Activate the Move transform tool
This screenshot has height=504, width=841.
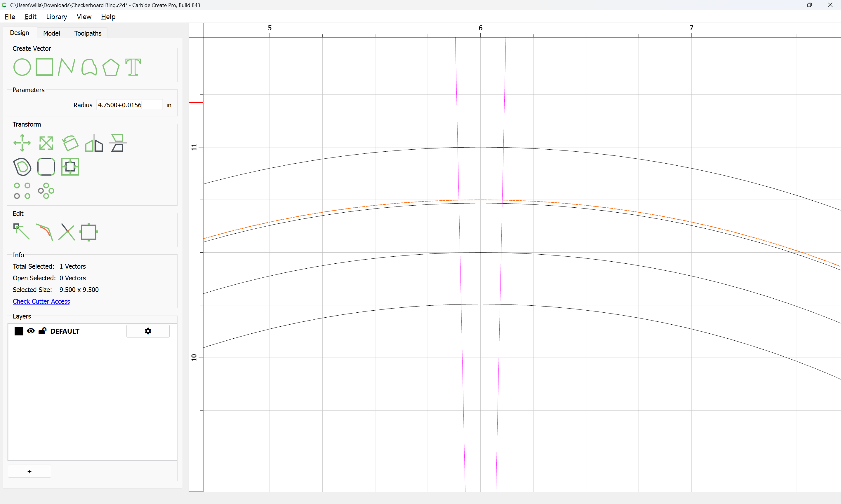(x=22, y=143)
